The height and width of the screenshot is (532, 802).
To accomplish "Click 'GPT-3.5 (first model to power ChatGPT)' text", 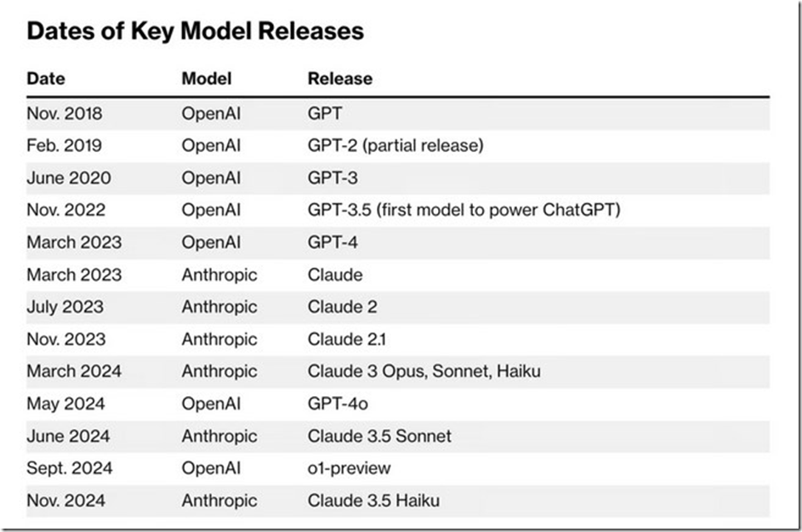I will click(464, 210).
